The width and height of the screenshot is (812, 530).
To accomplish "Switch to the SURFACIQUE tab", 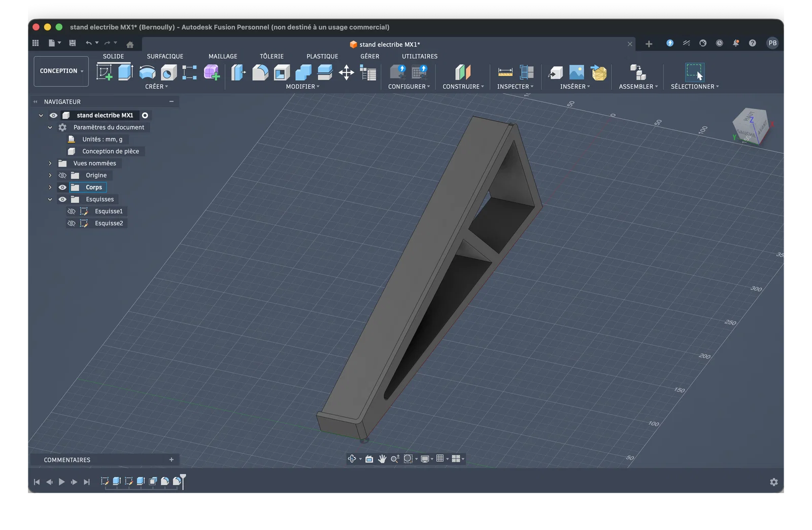I will coord(165,56).
